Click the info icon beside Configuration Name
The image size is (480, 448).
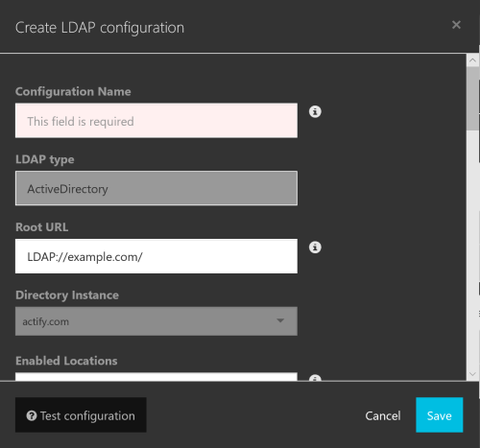315,111
